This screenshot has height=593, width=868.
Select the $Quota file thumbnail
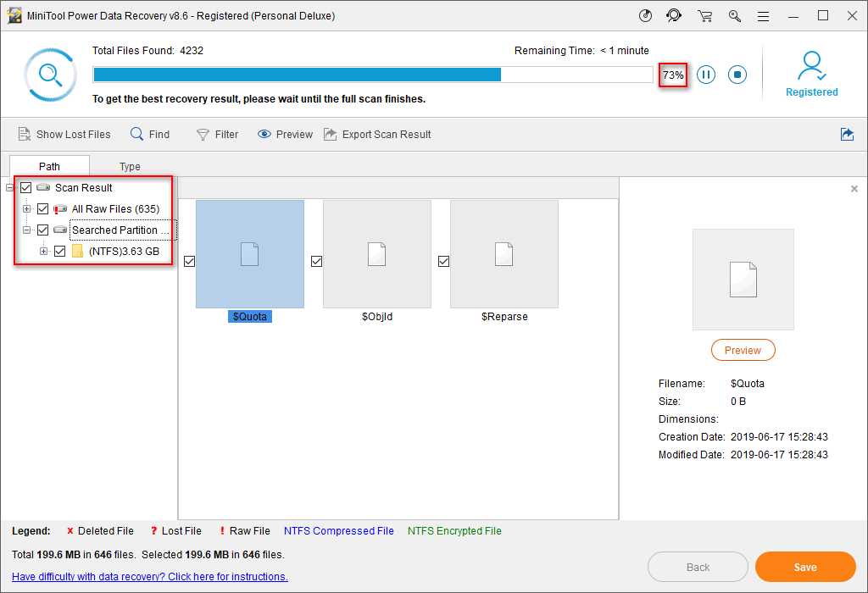[250, 254]
